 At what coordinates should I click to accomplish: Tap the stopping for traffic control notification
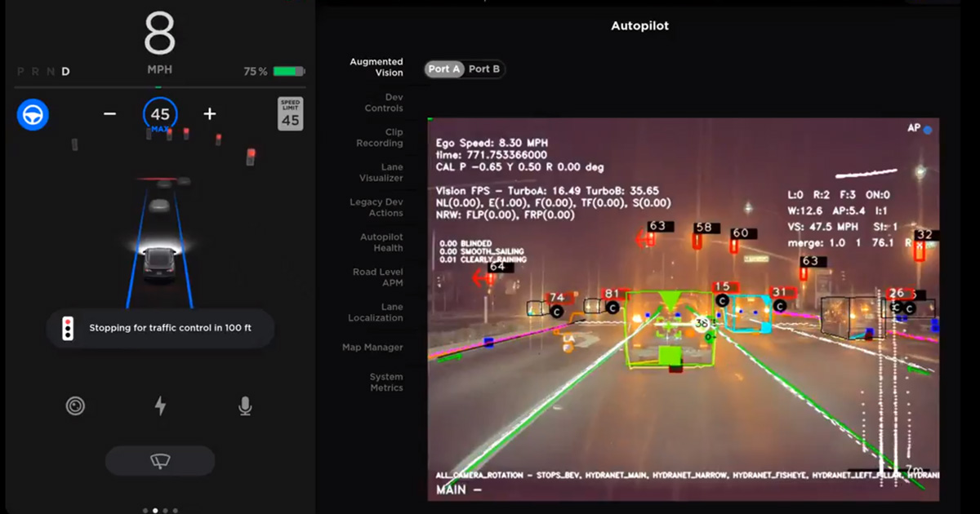tap(160, 329)
